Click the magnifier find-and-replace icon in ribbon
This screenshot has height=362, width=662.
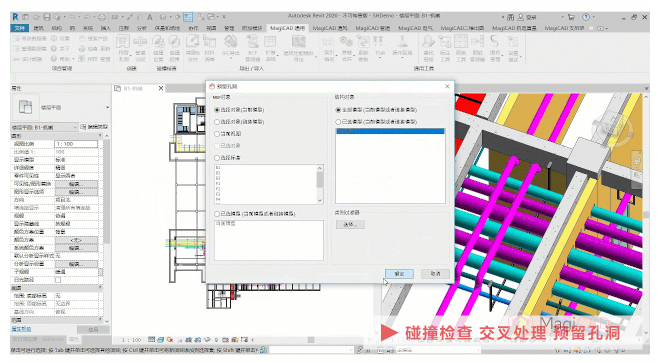point(428,41)
